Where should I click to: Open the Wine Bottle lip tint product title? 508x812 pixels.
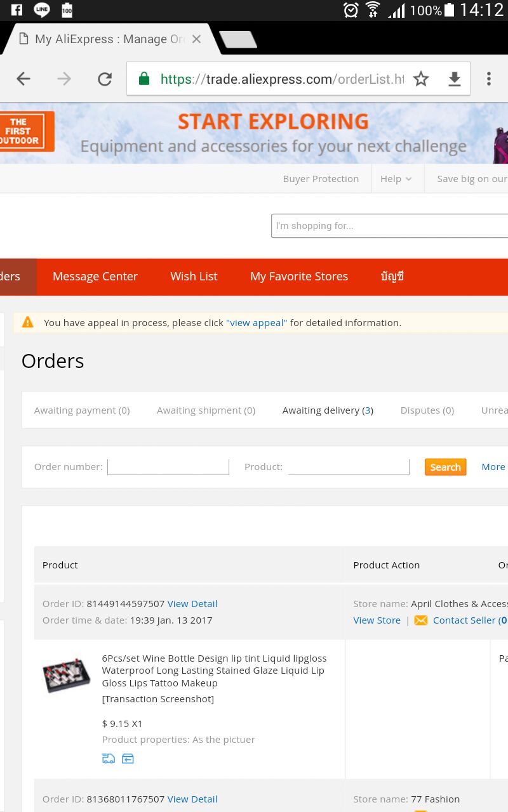(x=215, y=671)
